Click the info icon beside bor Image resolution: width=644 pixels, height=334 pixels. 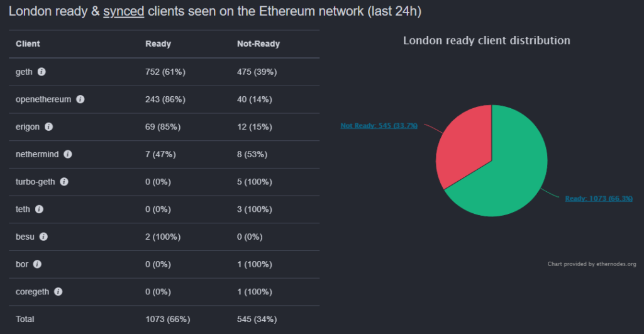(x=37, y=264)
